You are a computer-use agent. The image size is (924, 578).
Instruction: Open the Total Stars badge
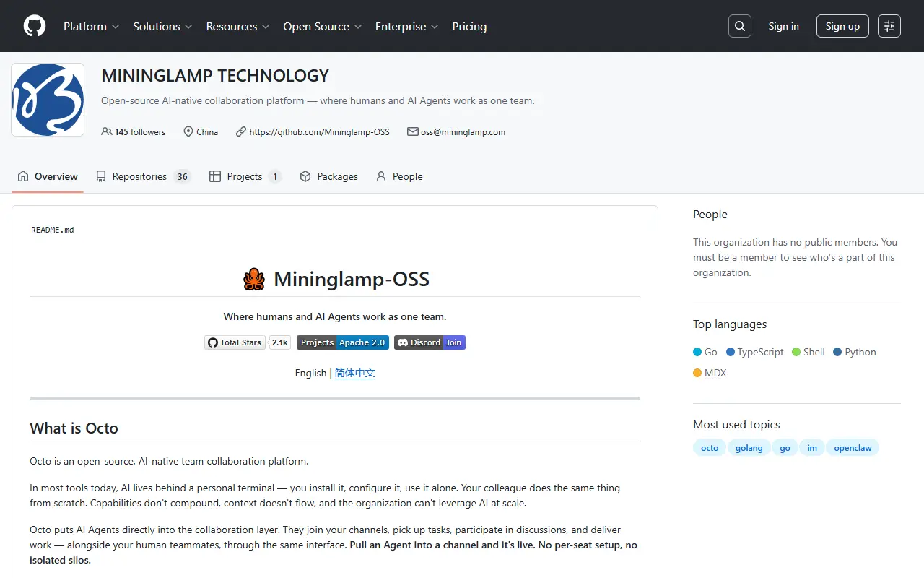pos(235,342)
